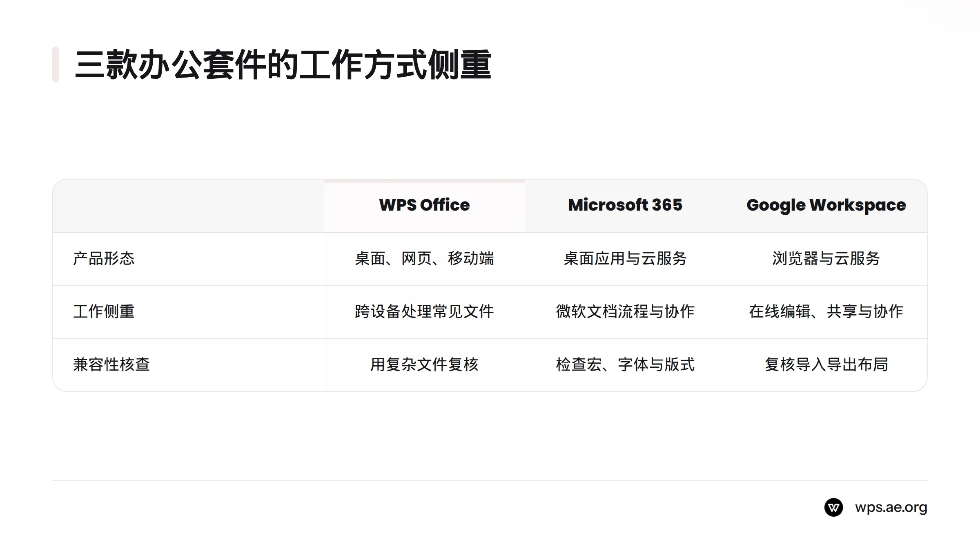The width and height of the screenshot is (980, 551).
Task: Click the cell 在线编辑、共享与协作
Action: [826, 311]
